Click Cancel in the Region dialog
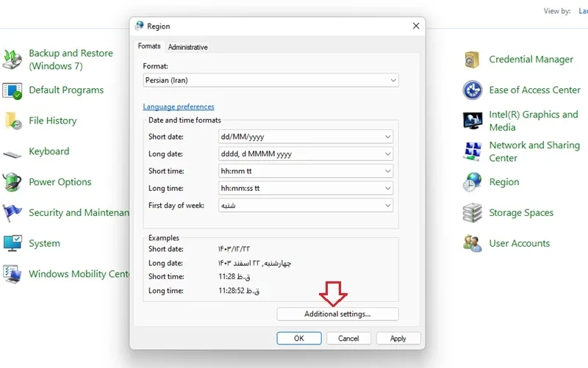 pyautogui.click(x=348, y=339)
